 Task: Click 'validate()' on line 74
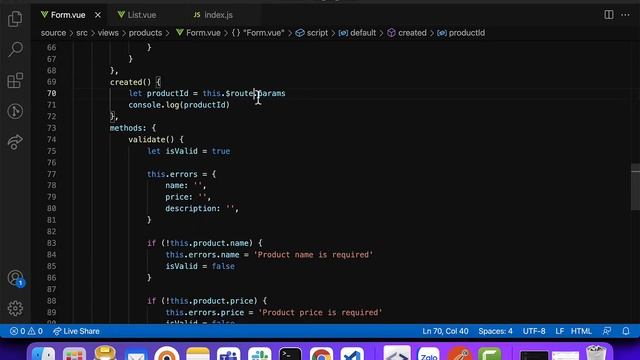151,139
